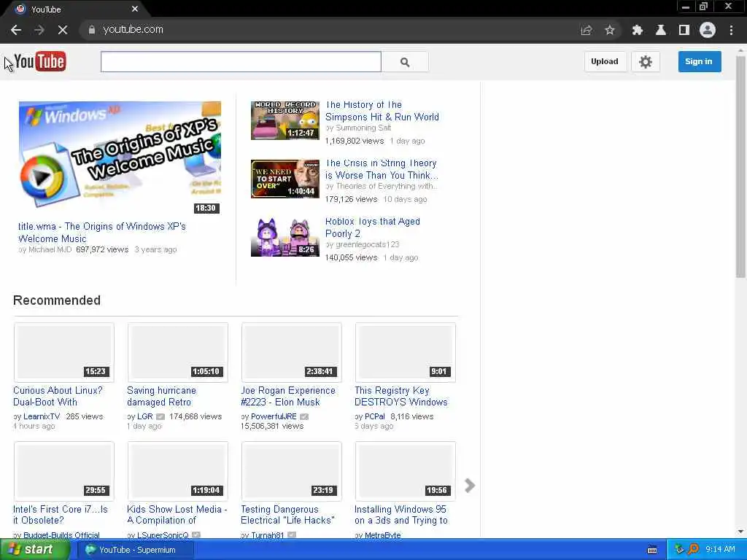Image resolution: width=747 pixels, height=560 pixels.
Task: Stop page loading with X button
Action: pyautogui.click(x=63, y=30)
